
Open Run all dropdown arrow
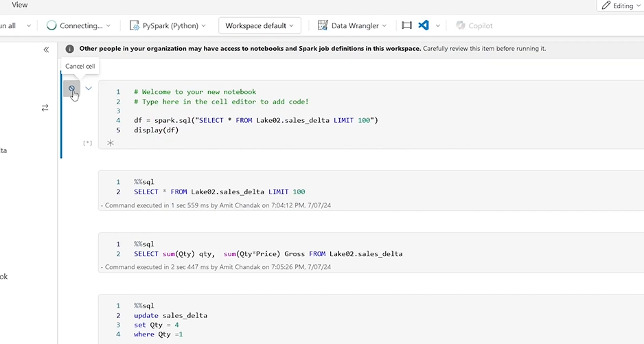pos(29,25)
